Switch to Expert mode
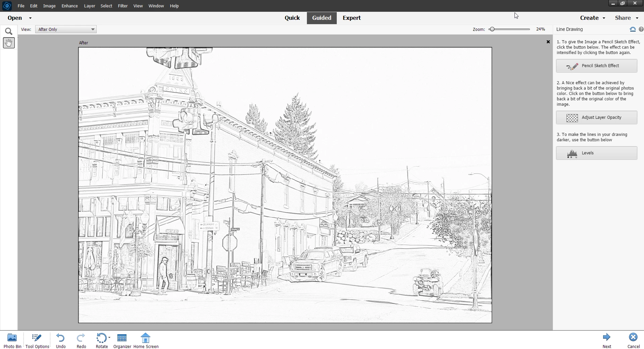 coord(352,18)
